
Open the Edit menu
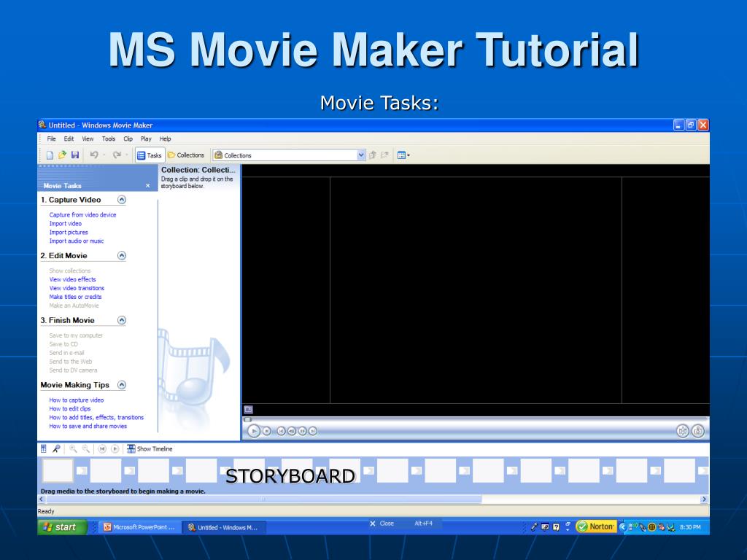coord(69,139)
